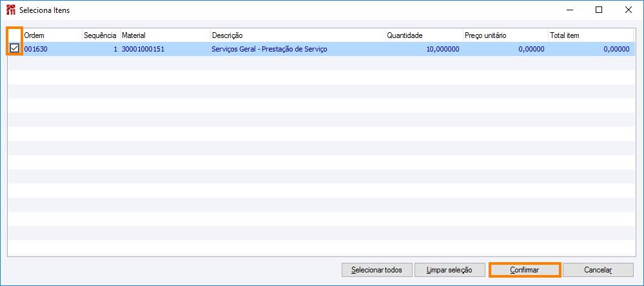Click the quantity value 10,000000
This screenshot has height=286, width=644.
pos(442,49)
